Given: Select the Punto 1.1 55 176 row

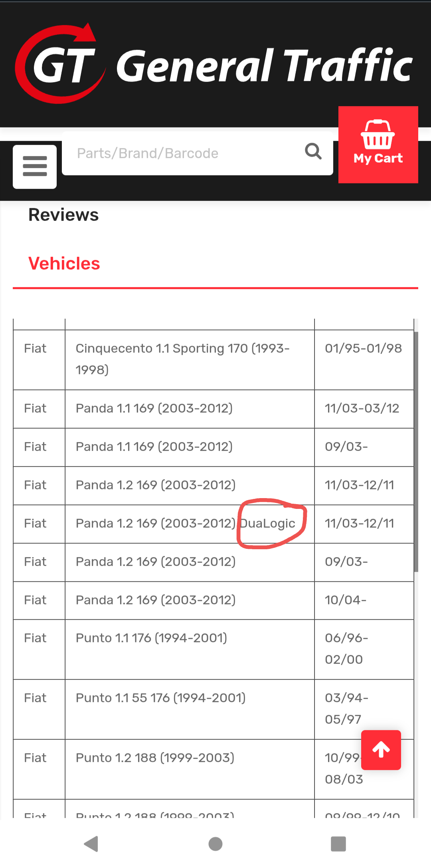Looking at the screenshot, I should (160, 698).
